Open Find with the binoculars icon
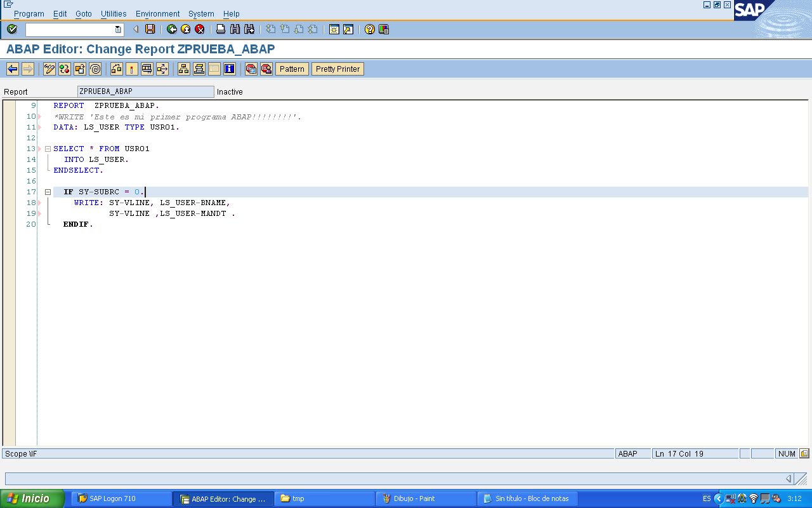Image resolution: width=812 pixels, height=508 pixels. point(235,29)
